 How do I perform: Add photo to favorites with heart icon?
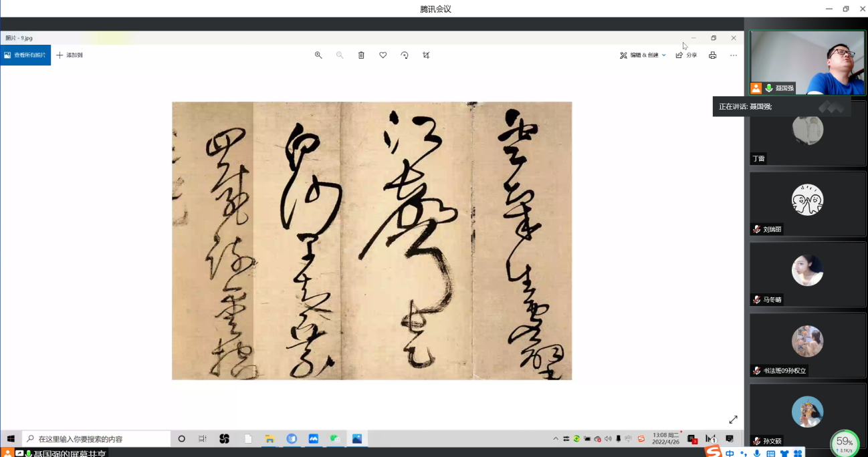coord(383,55)
